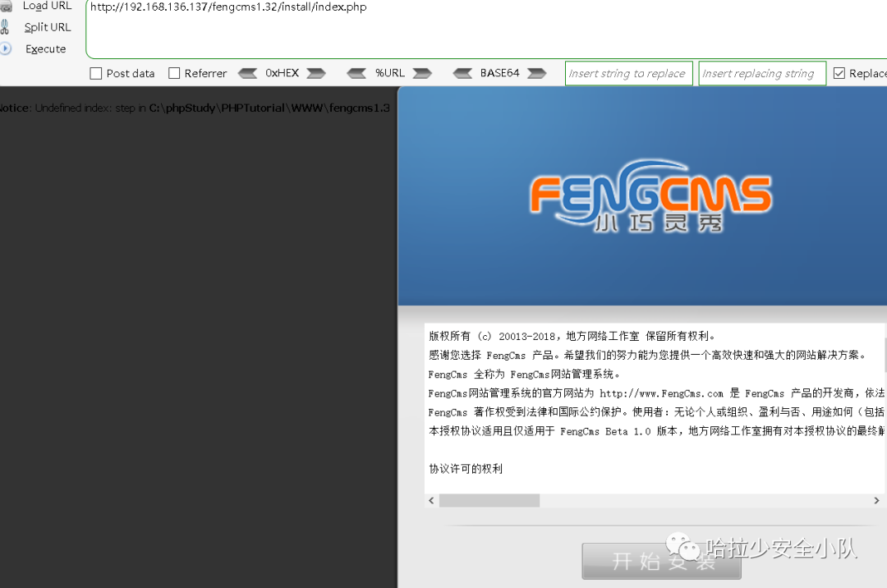Click the license box scroll left arrow
Viewport: 887px width, 588px height.
click(x=432, y=500)
